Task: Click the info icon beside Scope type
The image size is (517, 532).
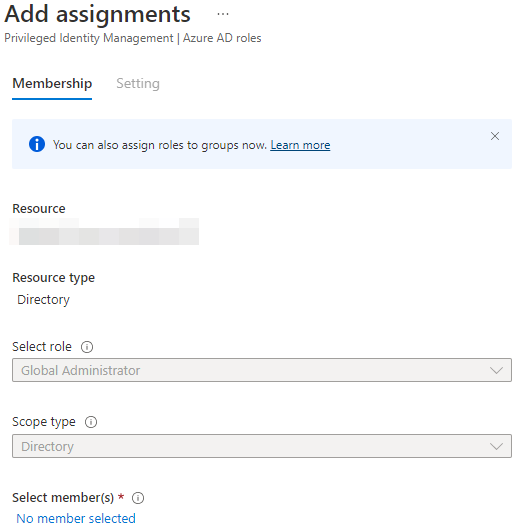Action: [x=91, y=422]
